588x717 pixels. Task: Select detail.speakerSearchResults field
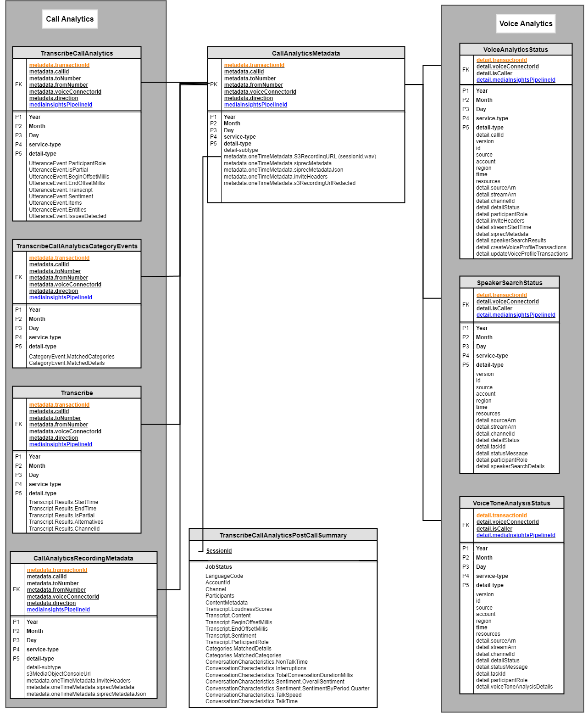point(511,241)
